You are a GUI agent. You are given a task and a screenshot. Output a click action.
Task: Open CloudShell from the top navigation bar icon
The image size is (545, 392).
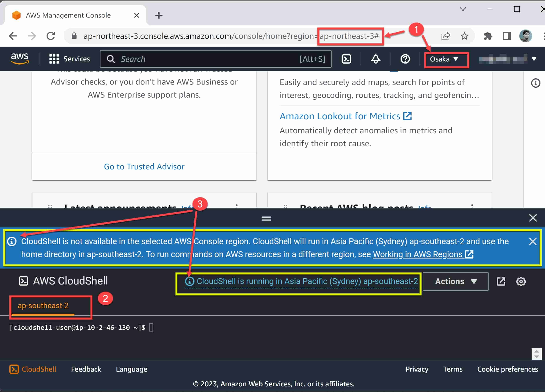(346, 59)
